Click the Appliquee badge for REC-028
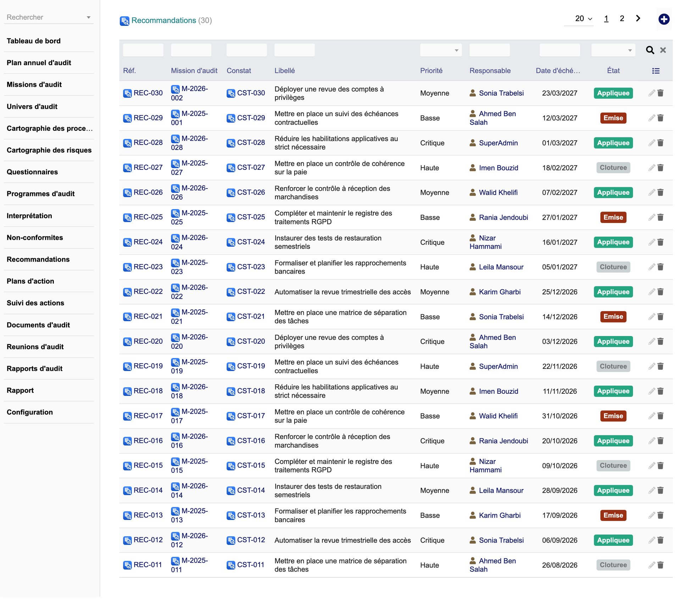The image size is (690, 616). pos(613,143)
